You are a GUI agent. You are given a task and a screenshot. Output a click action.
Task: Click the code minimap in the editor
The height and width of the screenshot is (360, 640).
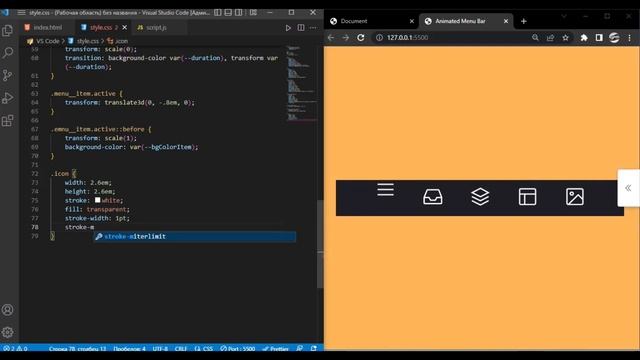pyautogui.click(x=301, y=84)
